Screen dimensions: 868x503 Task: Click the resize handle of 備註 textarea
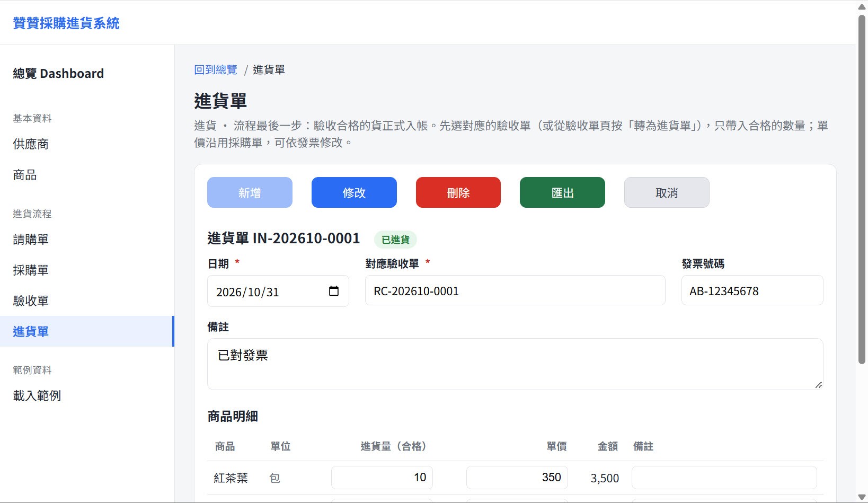point(819,385)
